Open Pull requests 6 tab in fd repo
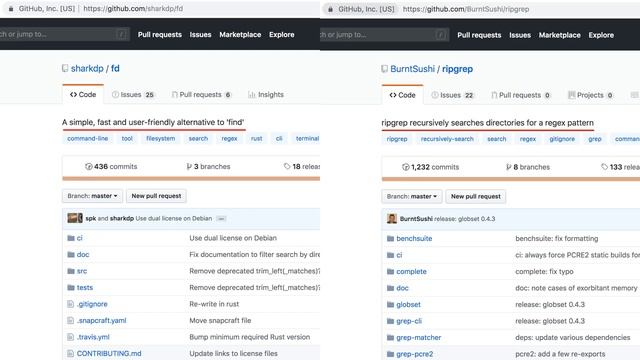640x360 pixels. tap(201, 95)
